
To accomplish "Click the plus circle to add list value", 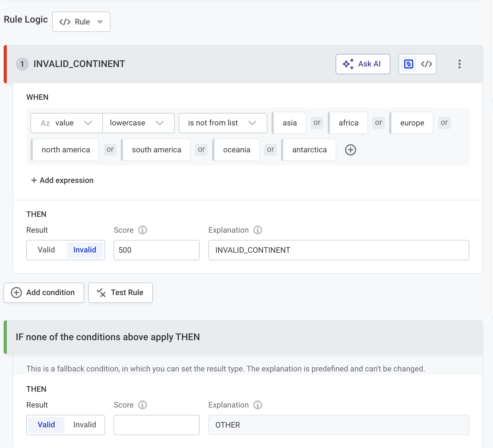I will (350, 150).
